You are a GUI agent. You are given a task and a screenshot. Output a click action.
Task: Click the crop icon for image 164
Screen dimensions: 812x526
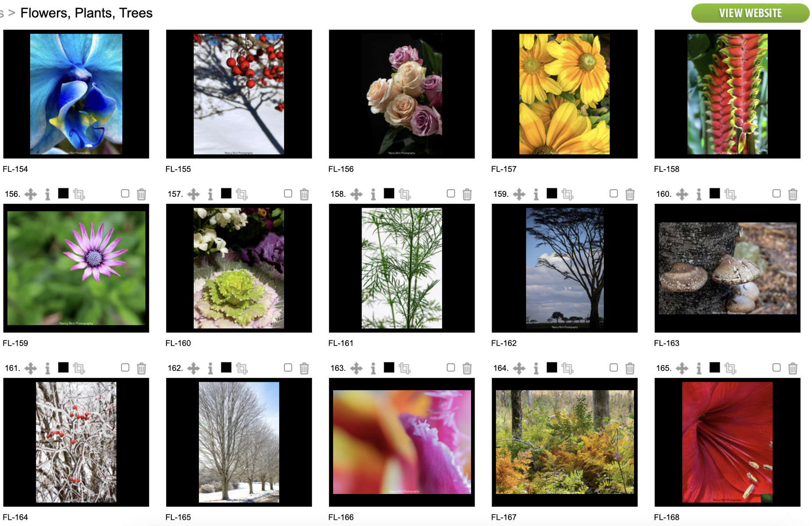pos(567,368)
